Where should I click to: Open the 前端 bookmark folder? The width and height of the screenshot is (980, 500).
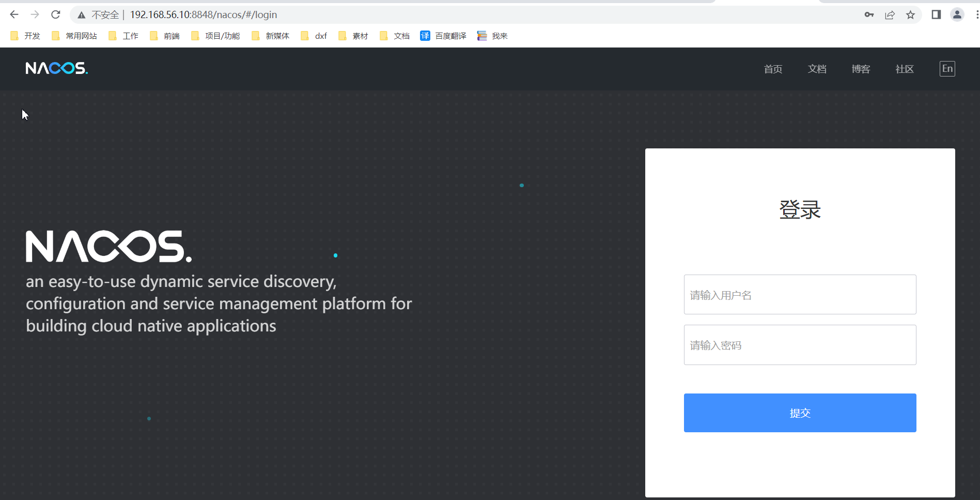coord(165,36)
